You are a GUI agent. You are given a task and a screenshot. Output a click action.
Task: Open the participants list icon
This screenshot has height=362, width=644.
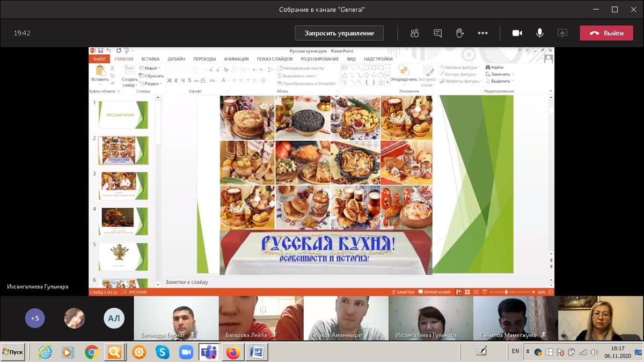(414, 33)
